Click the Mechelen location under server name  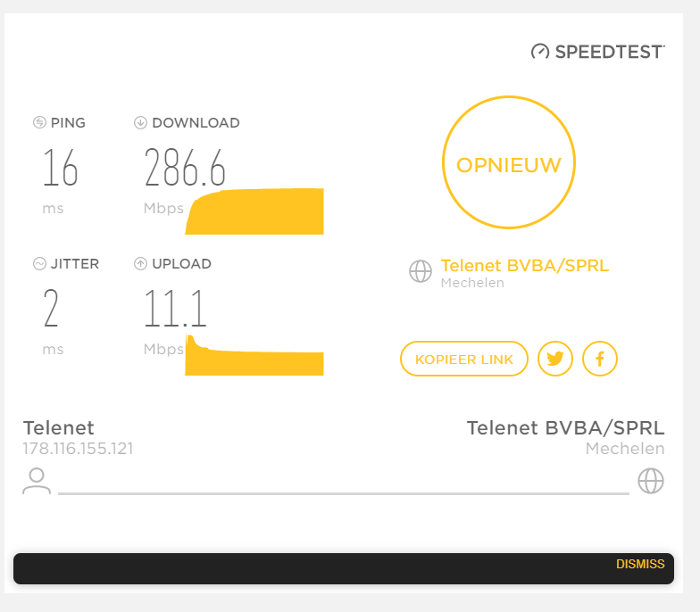pos(472,283)
